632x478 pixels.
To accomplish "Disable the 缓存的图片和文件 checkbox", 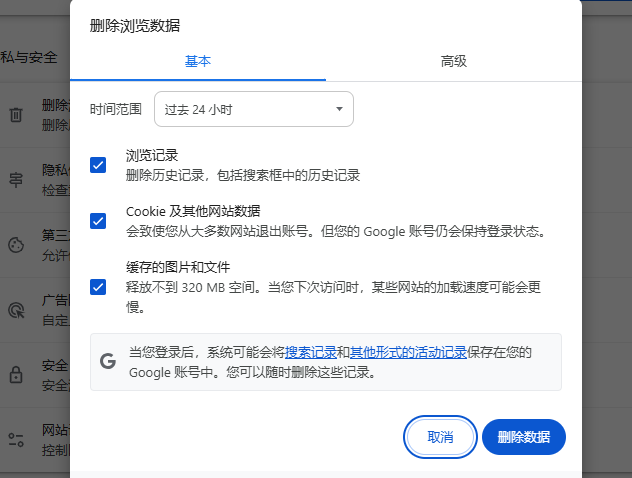I will click(98, 287).
